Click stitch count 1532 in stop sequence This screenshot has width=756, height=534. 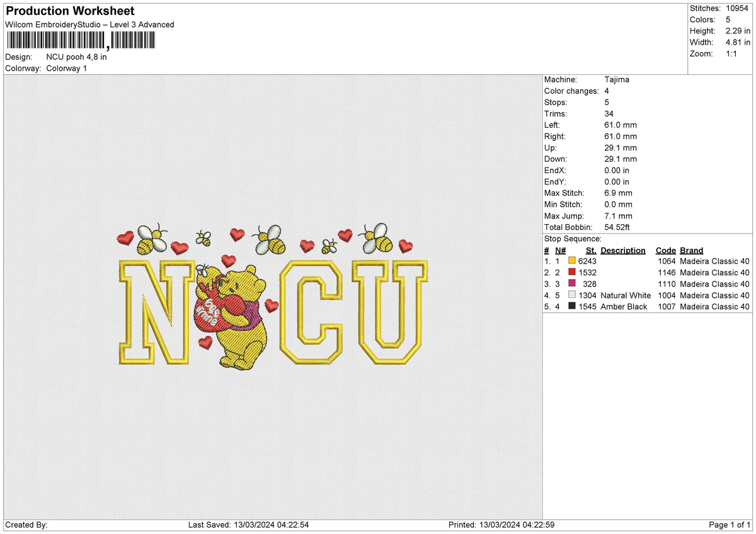click(x=587, y=272)
